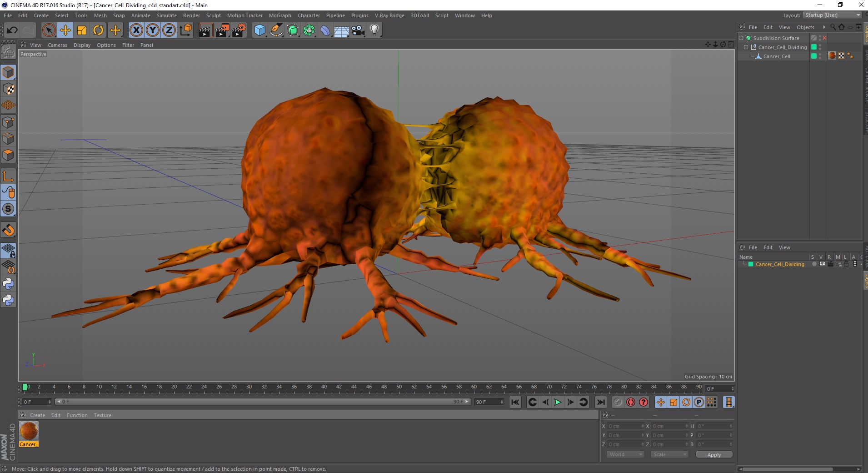Toggle Autokeying red circle button

click(631, 402)
